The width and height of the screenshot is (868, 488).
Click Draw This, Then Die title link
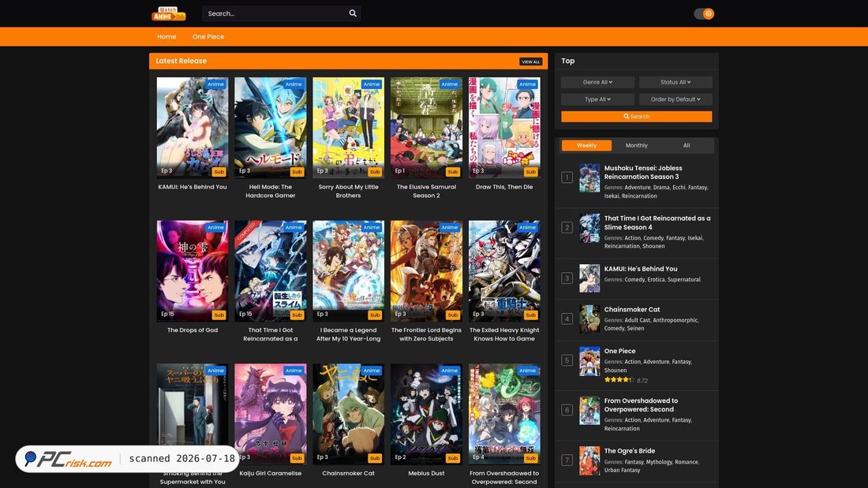coord(504,187)
